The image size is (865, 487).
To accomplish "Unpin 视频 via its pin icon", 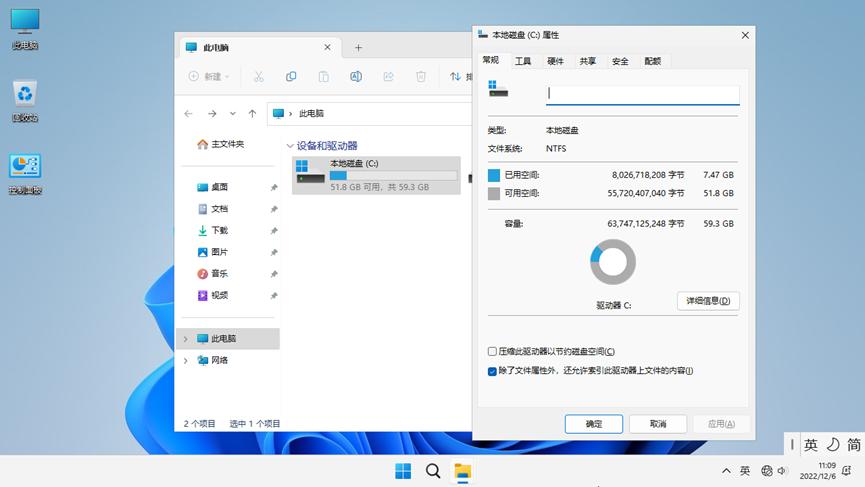I will pyautogui.click(x=274, y=296).
